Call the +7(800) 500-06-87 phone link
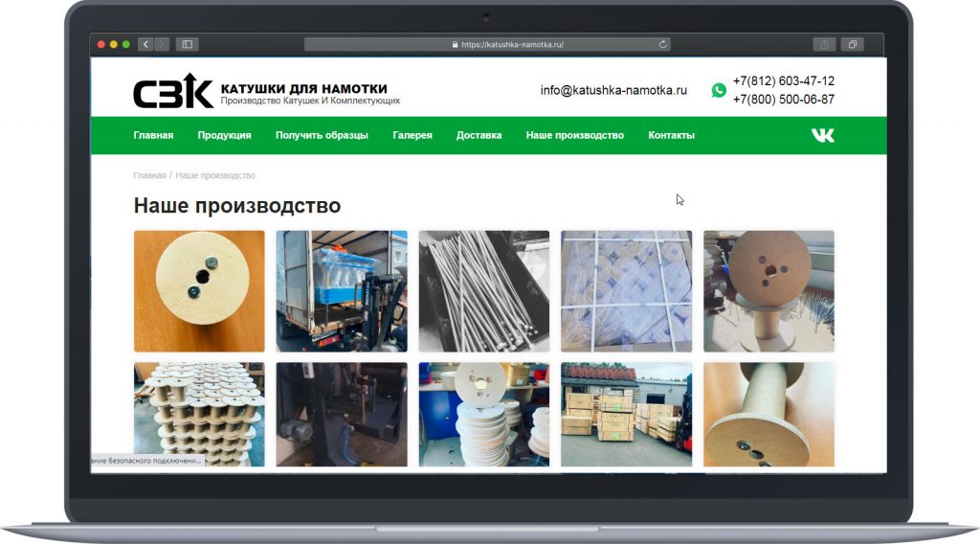The height and width of the screenshot is (544, 980). pos(784,100)
